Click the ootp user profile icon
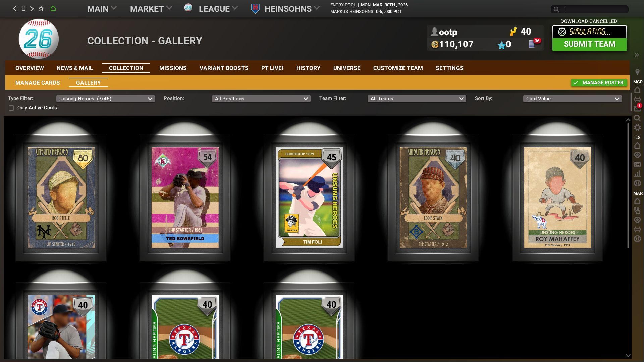Viewport: 644px width, 362px height. click(x=434, y=32)
